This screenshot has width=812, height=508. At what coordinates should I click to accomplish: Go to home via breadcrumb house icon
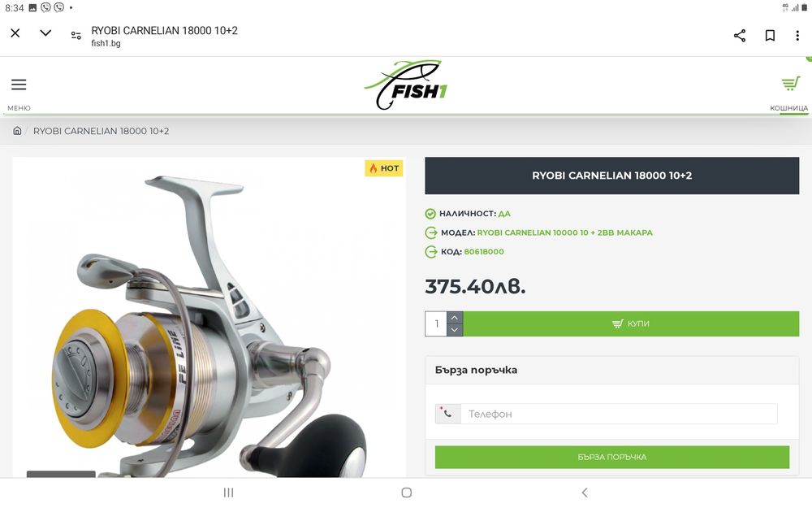[x=17, y=131]
